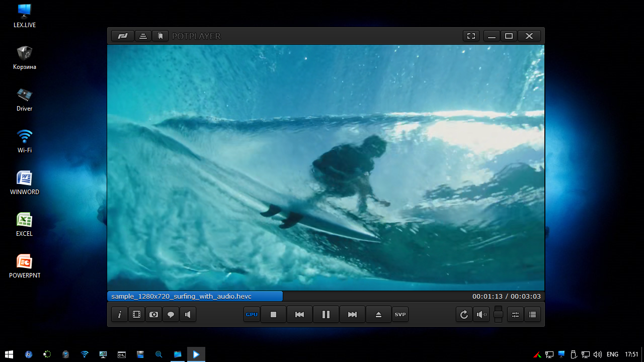Toggle GPU hardware acceleration

[x=252, y=315]
